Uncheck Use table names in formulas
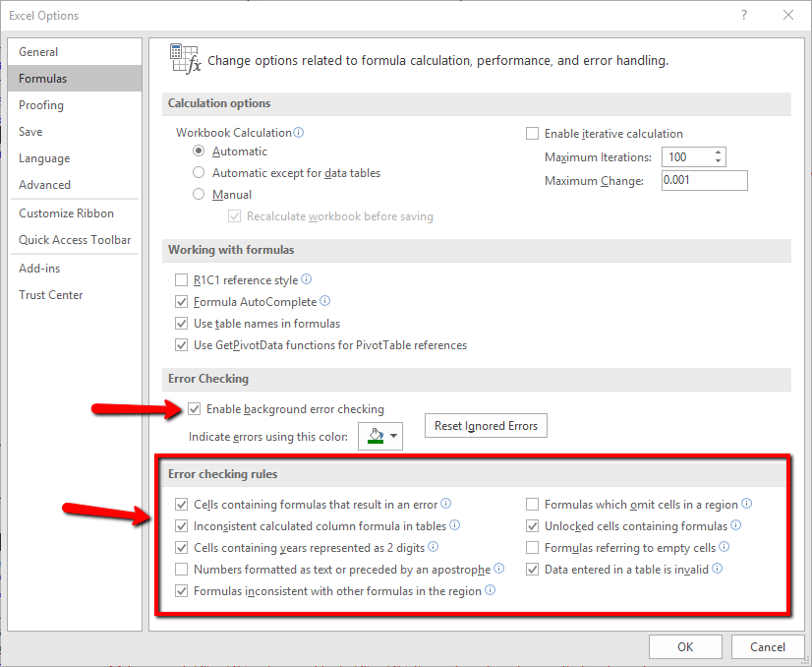Screen dimensions: 812x667 coord(181,324)
